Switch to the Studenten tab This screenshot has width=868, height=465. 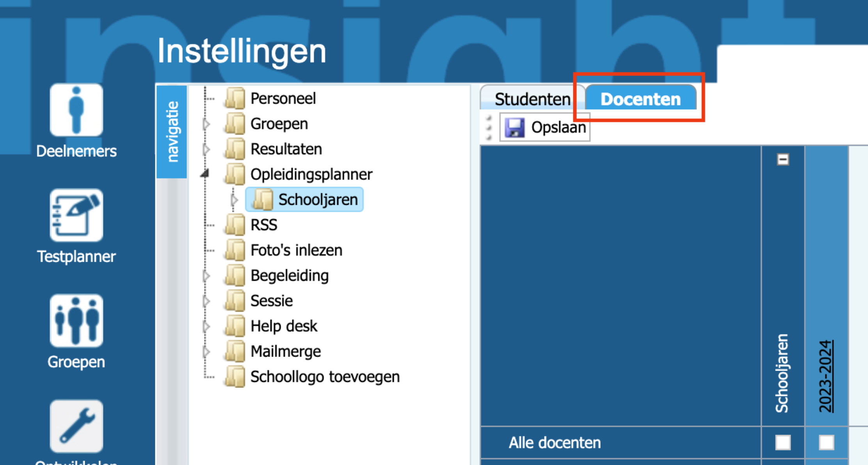(532, 99)
